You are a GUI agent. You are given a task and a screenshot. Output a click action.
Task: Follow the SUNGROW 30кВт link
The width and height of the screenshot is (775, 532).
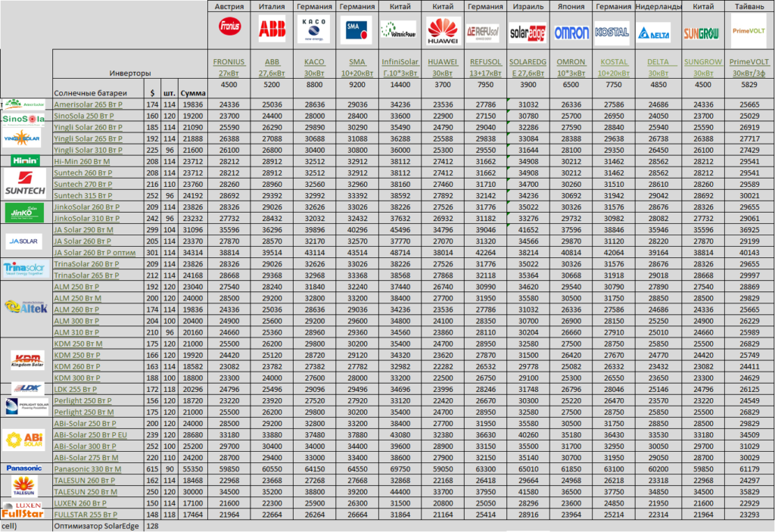702,67
